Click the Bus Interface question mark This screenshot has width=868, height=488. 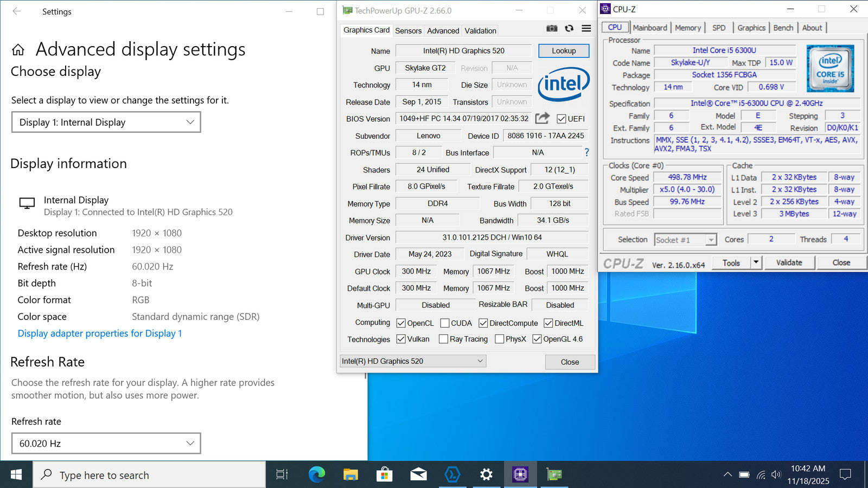point(586,152)
